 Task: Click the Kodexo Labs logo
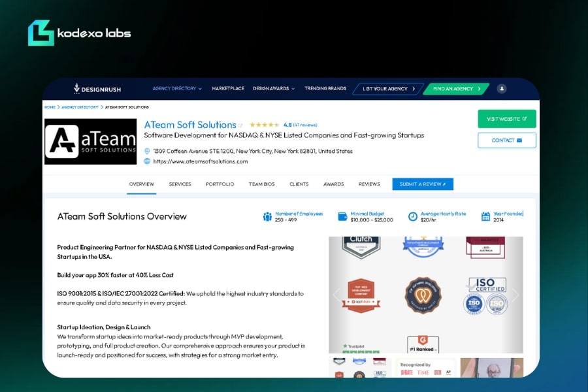click(x=79, y=33)
